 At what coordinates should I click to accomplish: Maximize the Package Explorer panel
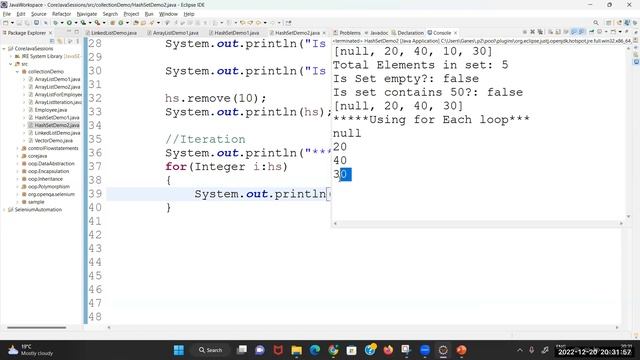tap(76, 32)
